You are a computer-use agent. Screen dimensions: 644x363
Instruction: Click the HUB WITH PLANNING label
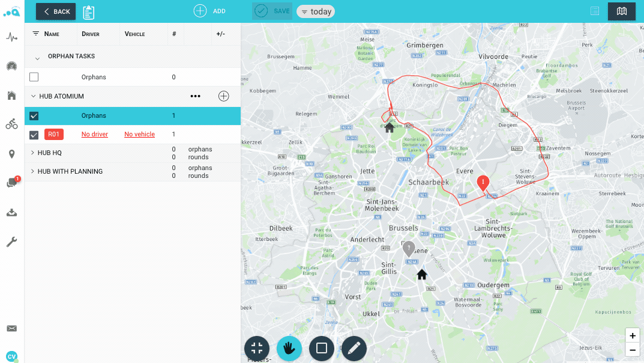(70, 171)
